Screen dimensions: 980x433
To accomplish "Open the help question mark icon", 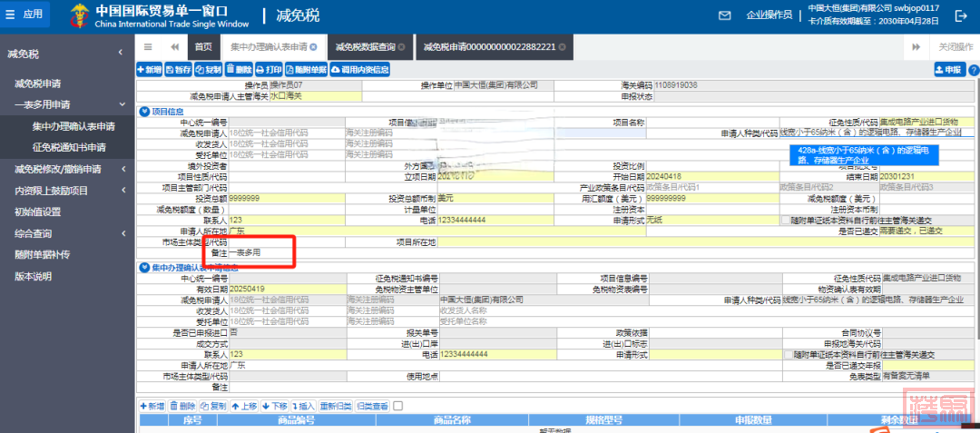I will click(x=973, y=71).
